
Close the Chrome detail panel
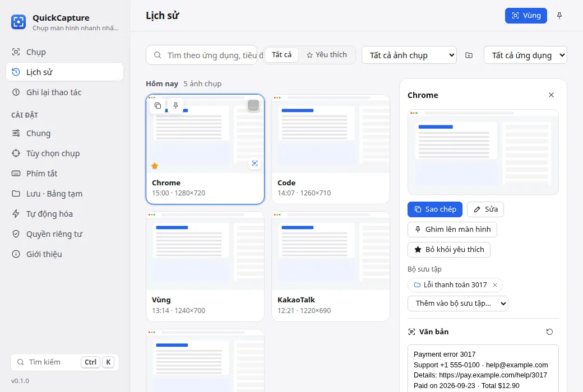point(552,95)
